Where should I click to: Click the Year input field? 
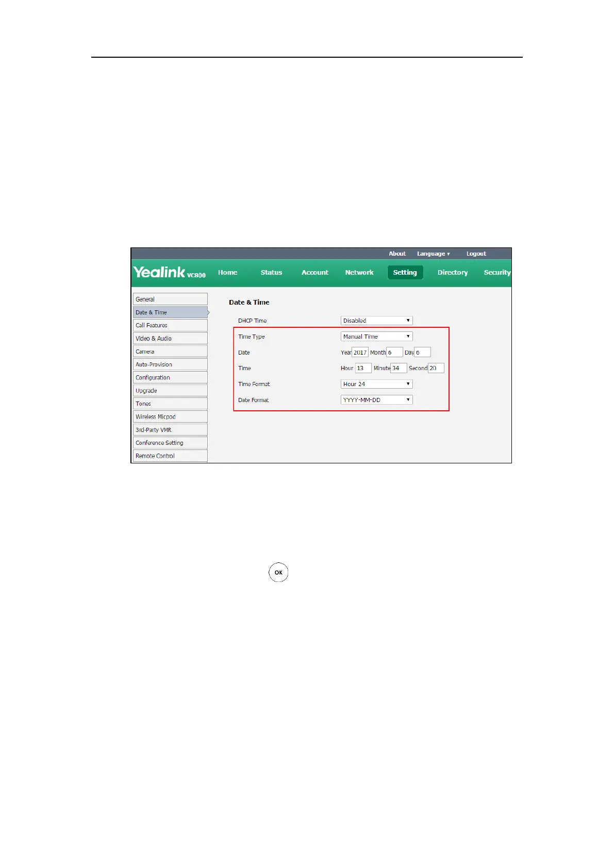(360, 353)
